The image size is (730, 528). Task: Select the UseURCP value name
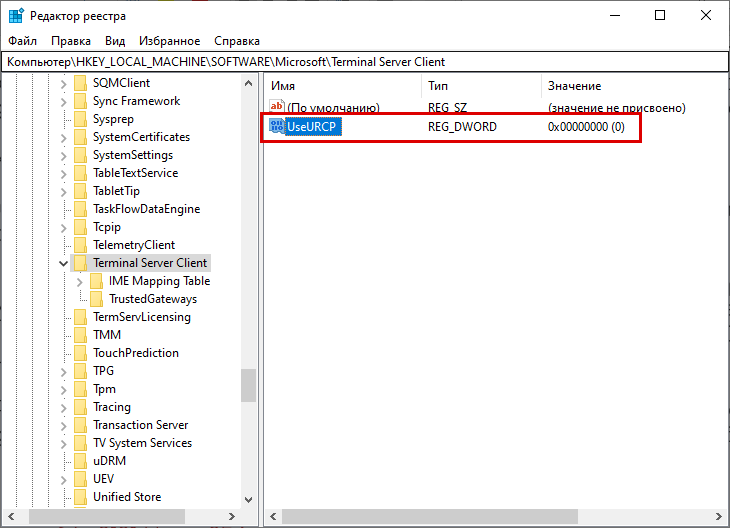coord(311,127)
